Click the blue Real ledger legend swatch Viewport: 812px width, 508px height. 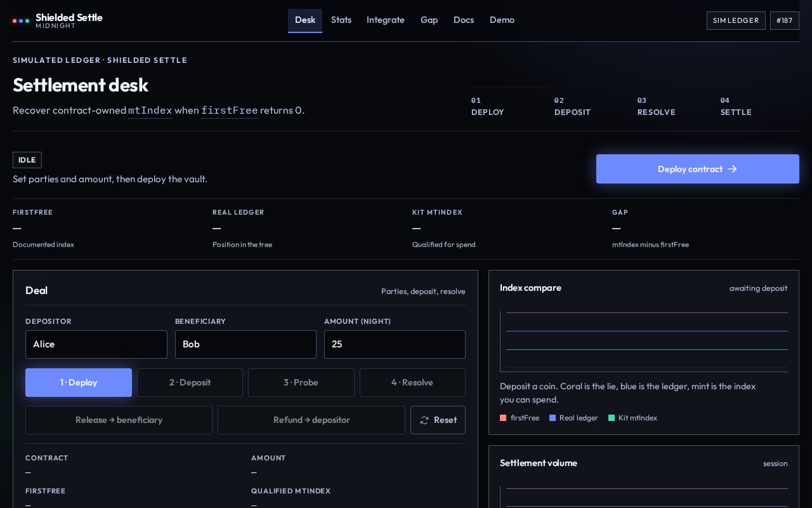553,418
